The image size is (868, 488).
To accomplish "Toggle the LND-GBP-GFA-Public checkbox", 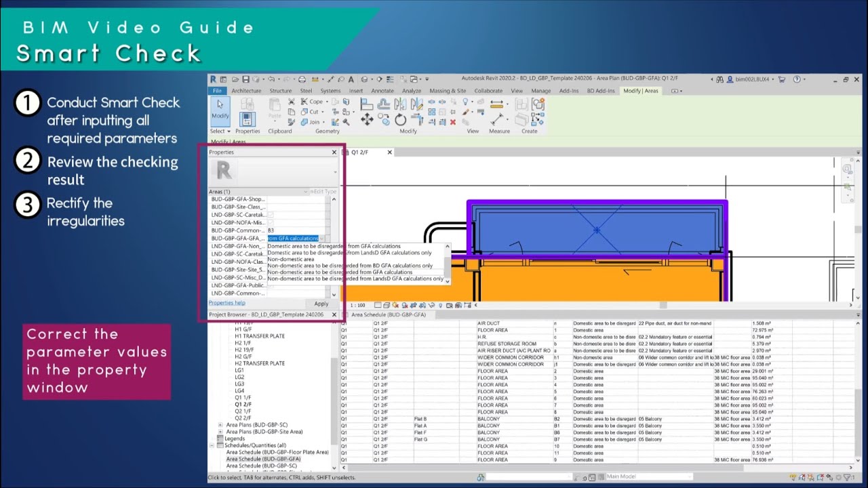I will click(271, 286).
